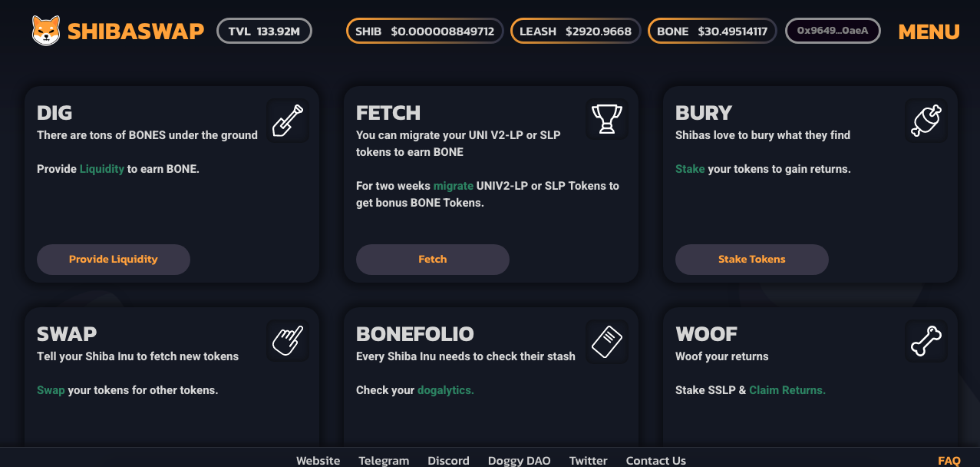Click "You can migrate your UNI V2-LP or SLP" text
Viewport: 980px width, 467px height.
(458, 135)
